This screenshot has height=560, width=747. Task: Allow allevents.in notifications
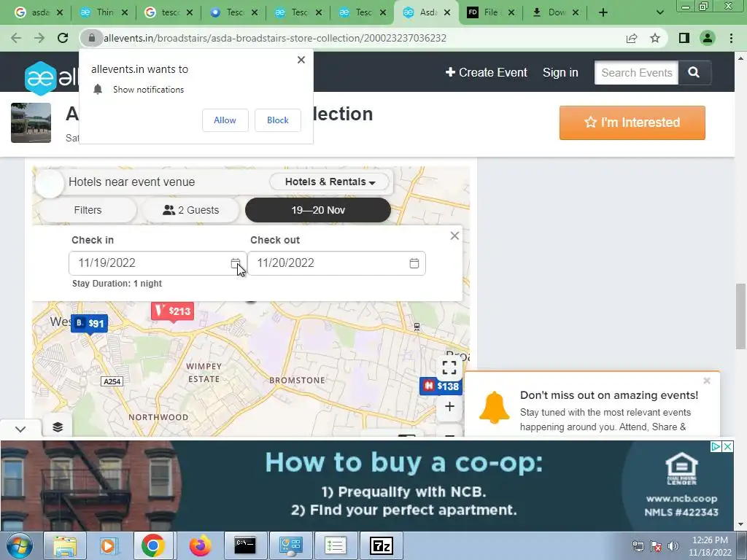(x=225, y=120)
